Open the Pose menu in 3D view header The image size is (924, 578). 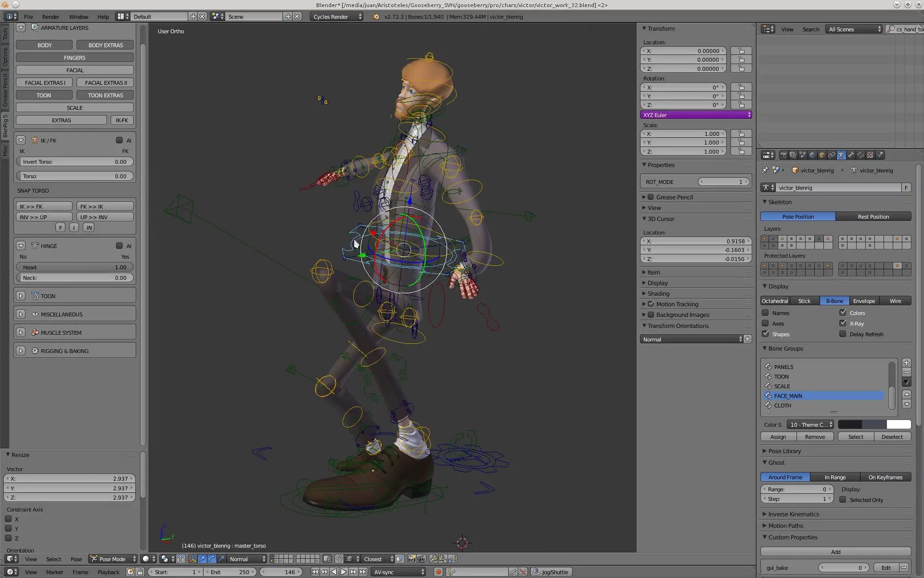(x=76, y=559)
